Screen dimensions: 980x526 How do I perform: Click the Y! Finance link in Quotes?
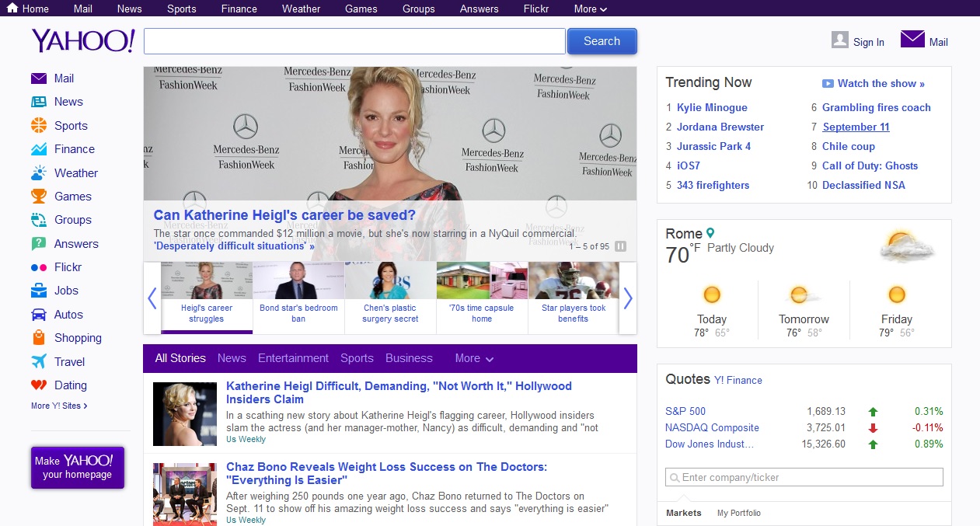[x=738, y=380]
